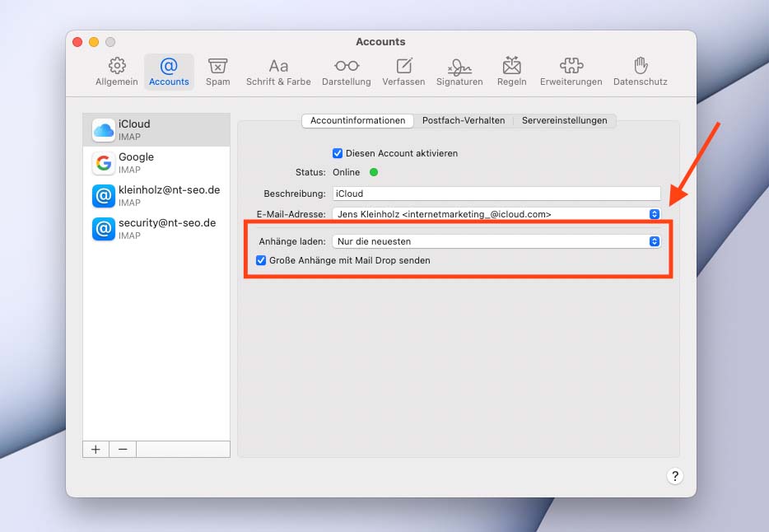
Task: Remove selected account with minus button
Action: coord(123,449)
